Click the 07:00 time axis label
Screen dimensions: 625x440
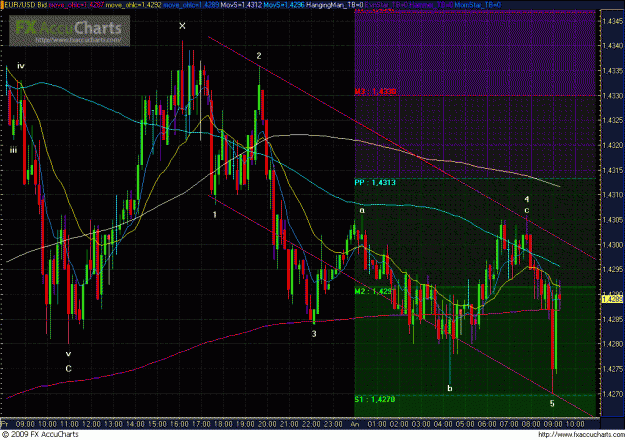coord(509,424)
